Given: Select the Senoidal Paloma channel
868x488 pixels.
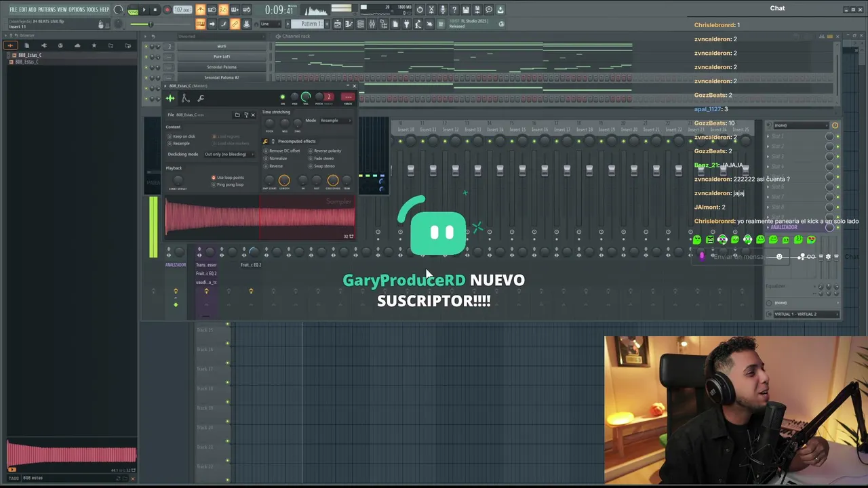Looking at the screenshot, I should click(x=222, y=66).
